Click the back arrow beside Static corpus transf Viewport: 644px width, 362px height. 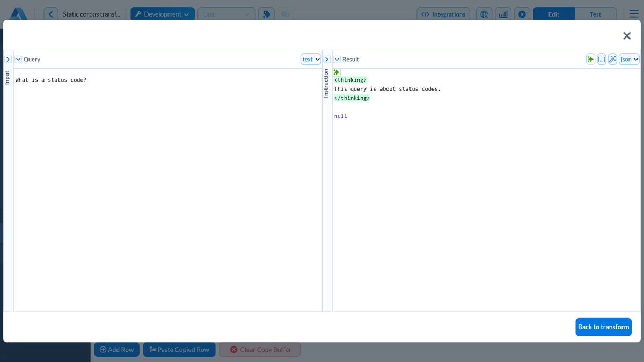(x=50, y=13)
